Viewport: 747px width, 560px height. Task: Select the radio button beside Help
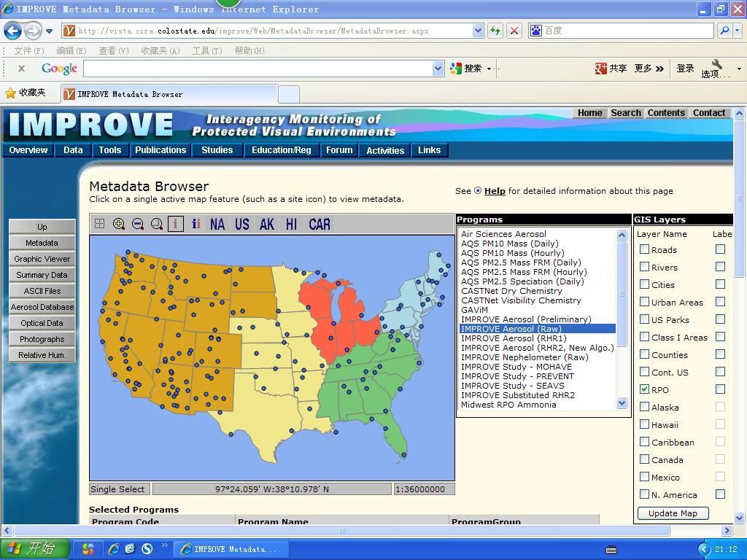click(478, 191)
